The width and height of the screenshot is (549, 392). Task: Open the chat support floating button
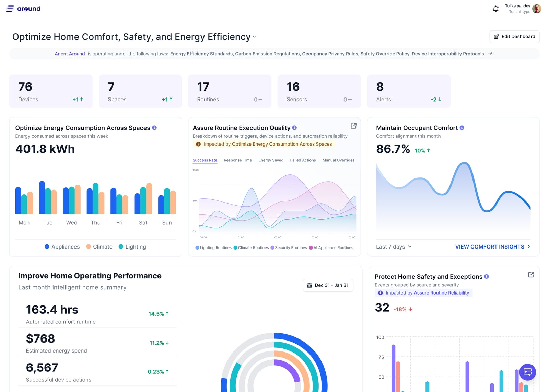click(527, 372)
